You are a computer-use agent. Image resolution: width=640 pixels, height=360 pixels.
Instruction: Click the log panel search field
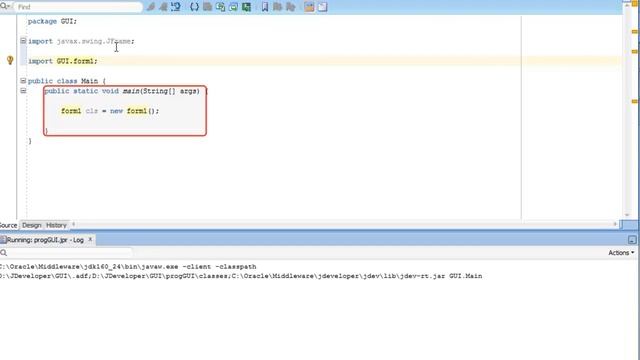[70, 253]
